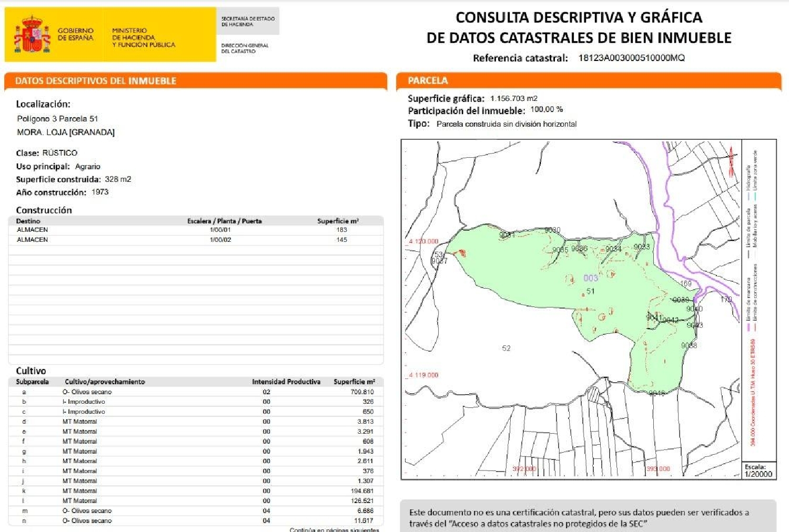Click the 'Intensidad Productiva' column header
Viewport: 789px width, 532px height.
click(x=286, y=382)
